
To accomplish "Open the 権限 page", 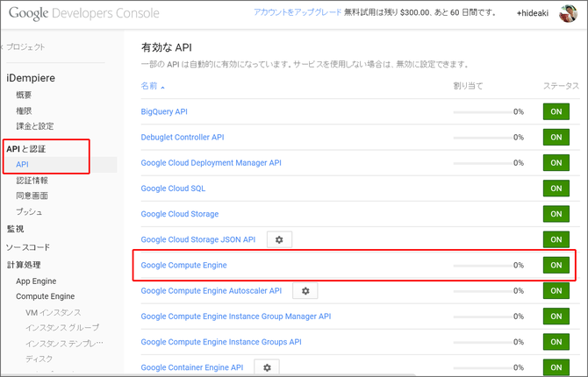I will tap(24, 111).
